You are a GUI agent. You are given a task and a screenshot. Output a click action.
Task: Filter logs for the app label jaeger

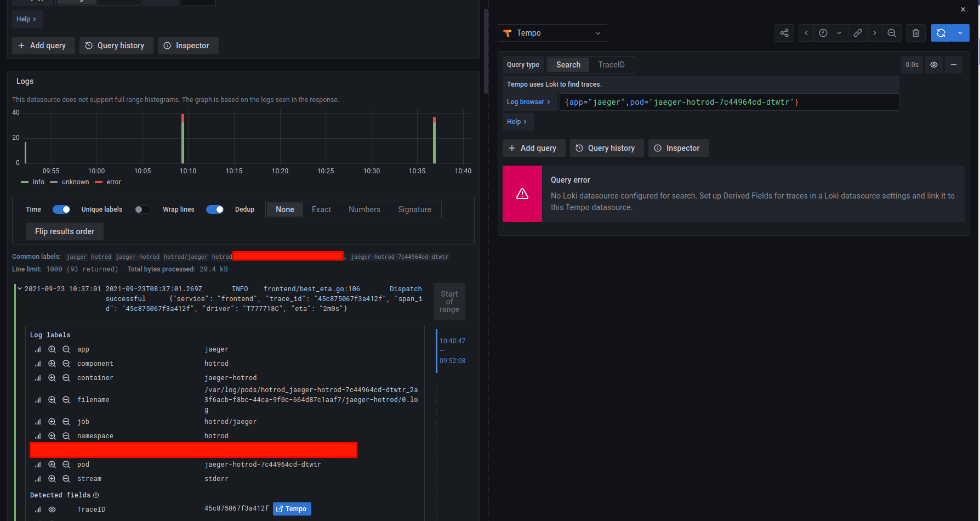coord(52,349)
